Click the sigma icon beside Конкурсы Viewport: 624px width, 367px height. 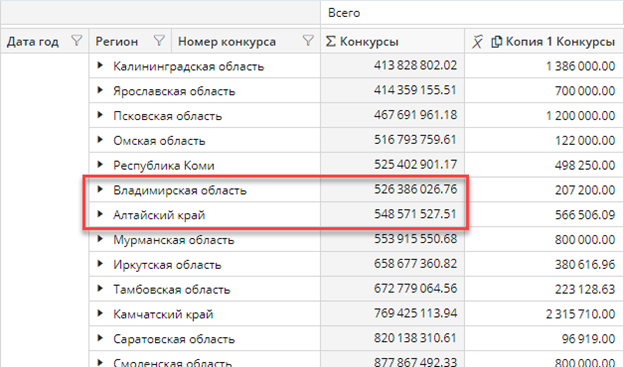coord(331,41)
